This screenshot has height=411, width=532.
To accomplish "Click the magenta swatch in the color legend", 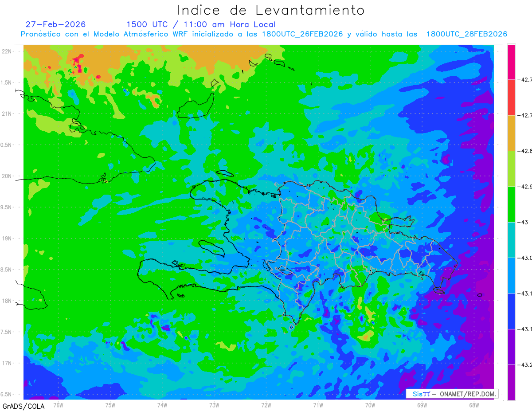I will 511,62.
